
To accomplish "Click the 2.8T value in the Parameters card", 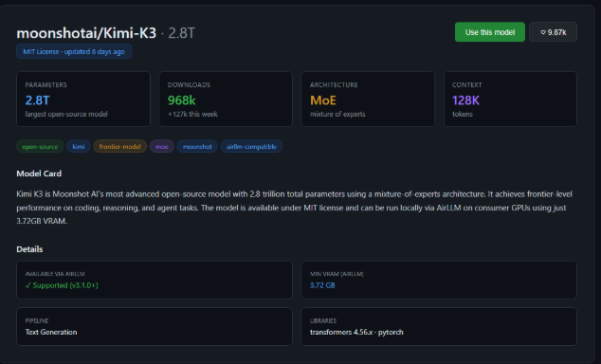I will 37,100.
